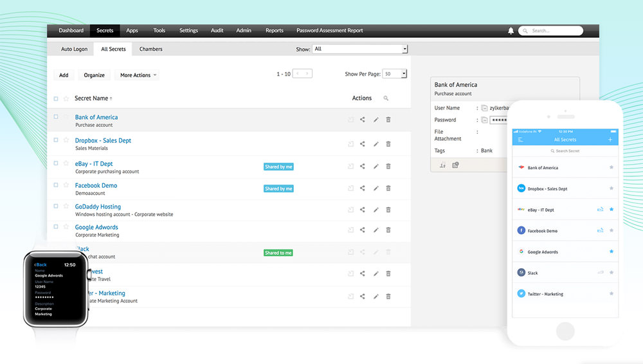Screen dimensions: 643x364
Task: Open the Reports menu
Action: point(275,30)
